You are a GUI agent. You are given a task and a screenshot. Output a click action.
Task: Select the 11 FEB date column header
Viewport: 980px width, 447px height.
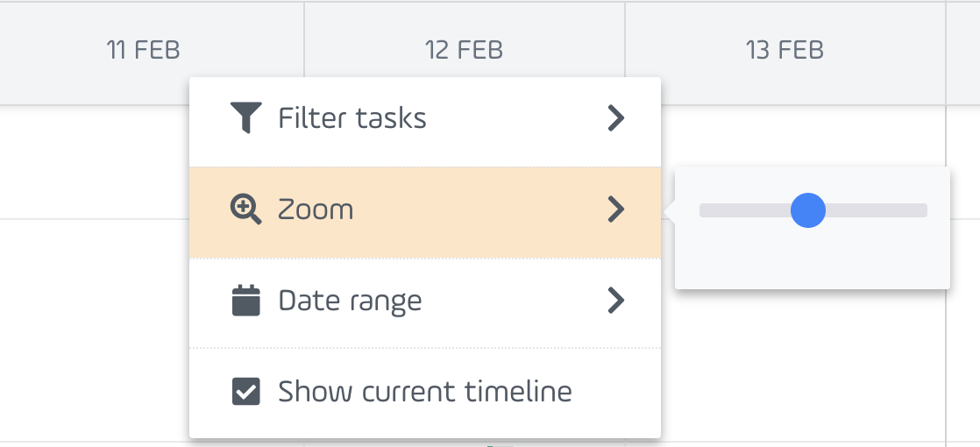click(143, 50)
